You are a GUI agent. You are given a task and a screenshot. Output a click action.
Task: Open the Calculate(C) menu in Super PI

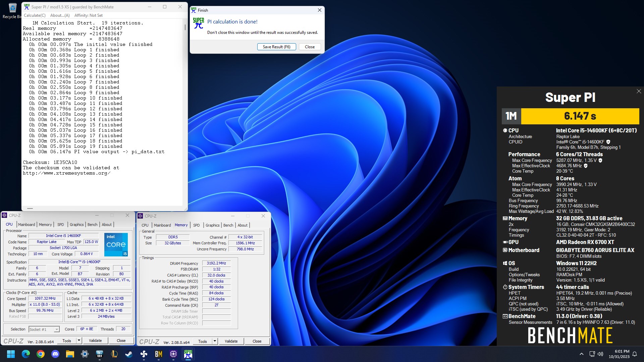point(35,15)
